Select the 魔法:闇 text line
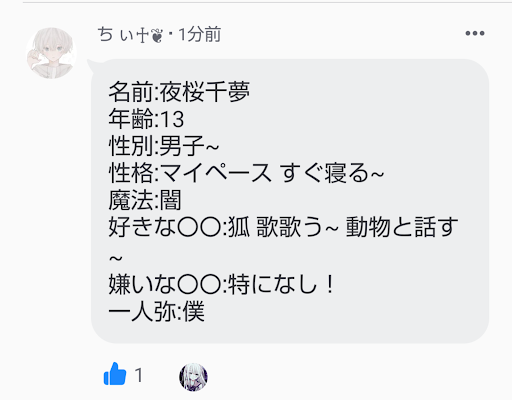Screen dimensions: 512x400 click(145, 200)
